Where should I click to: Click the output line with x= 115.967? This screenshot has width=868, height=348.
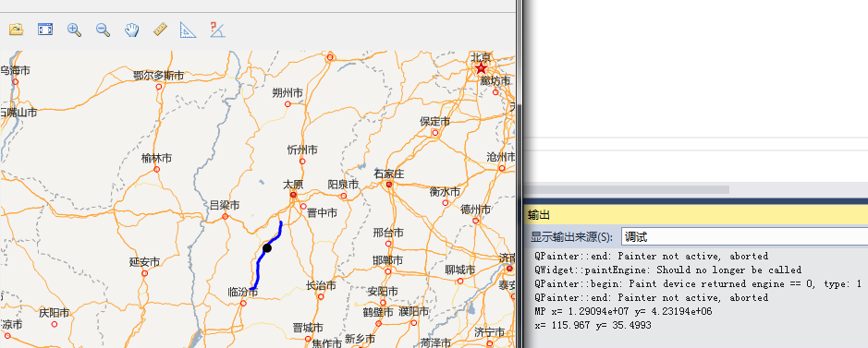click(593, 325)
